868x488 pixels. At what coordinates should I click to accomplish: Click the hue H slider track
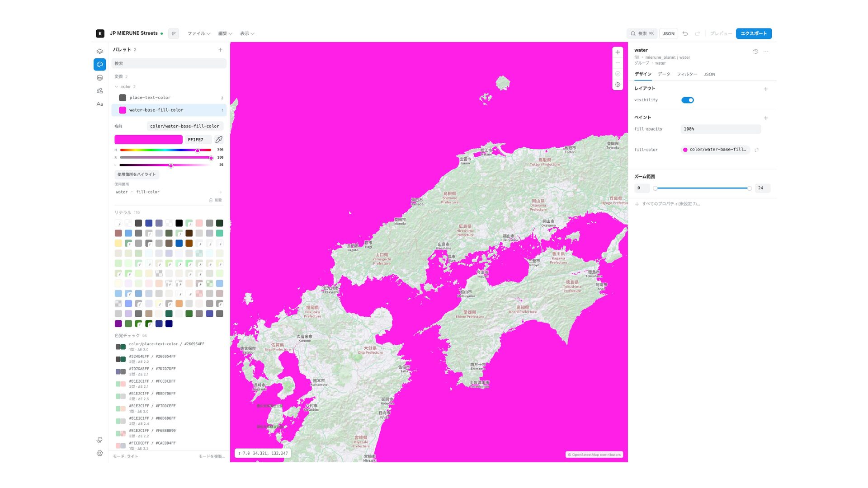click(165, 150)
